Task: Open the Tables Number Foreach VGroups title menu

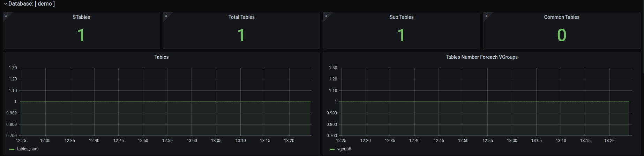Action: 481,57
